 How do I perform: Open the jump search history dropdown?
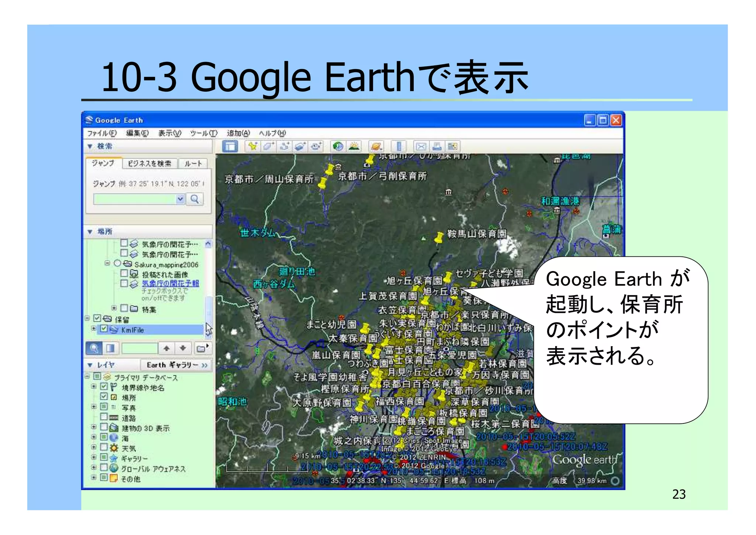pyautogui.click(x=180, y=199)
